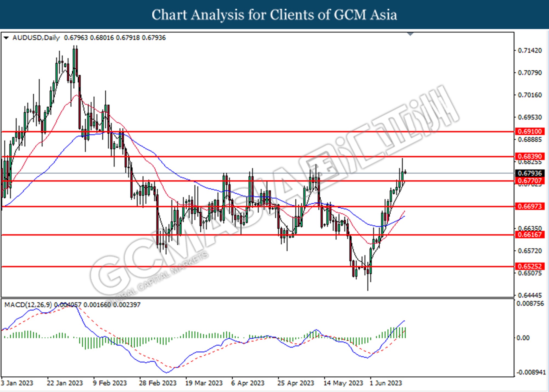Click the 22 Jan 2023 date label
549x392 pixels.
tap(65, 383)
